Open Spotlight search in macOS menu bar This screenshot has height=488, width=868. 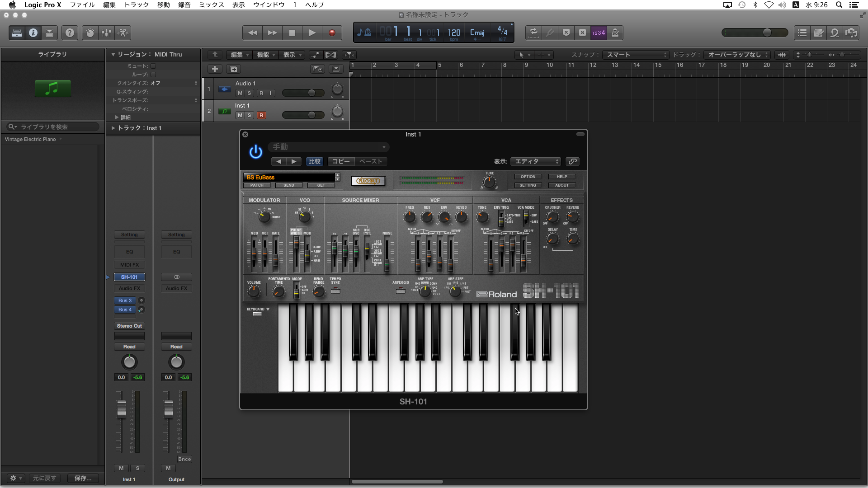click(x=839, y=5)
